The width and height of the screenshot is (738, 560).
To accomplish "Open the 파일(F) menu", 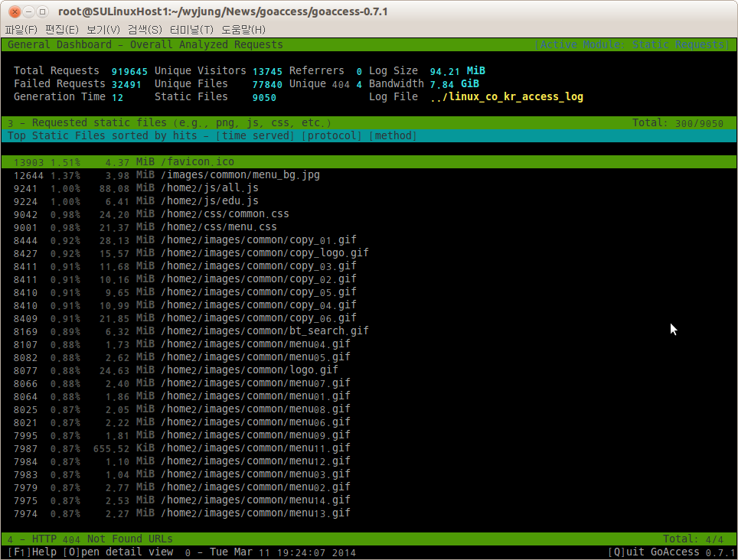I will point(21,30).
